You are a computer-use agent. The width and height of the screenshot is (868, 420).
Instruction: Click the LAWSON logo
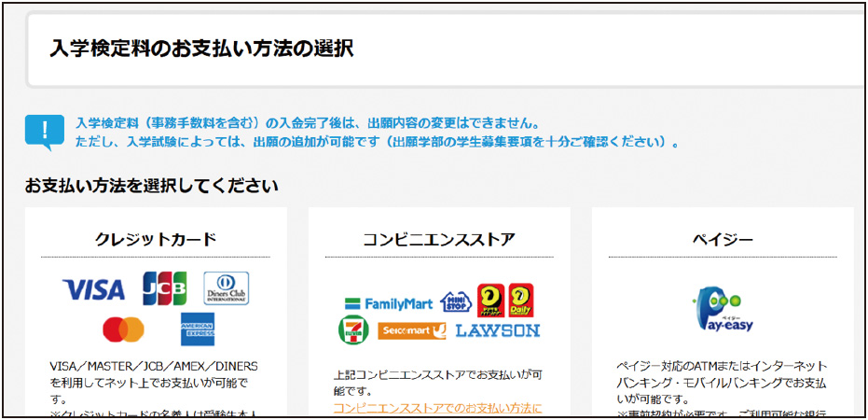[497, 330]
